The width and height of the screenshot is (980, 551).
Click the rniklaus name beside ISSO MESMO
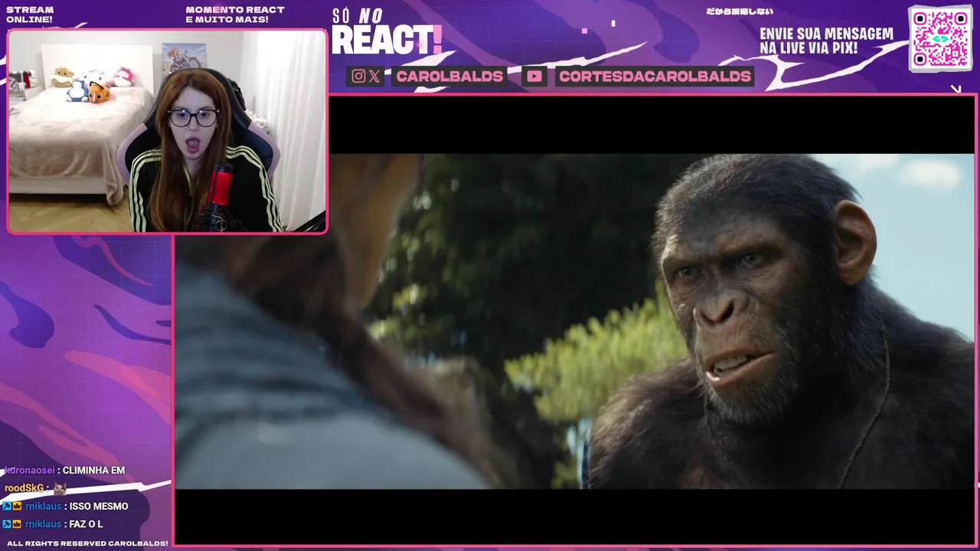43,506
